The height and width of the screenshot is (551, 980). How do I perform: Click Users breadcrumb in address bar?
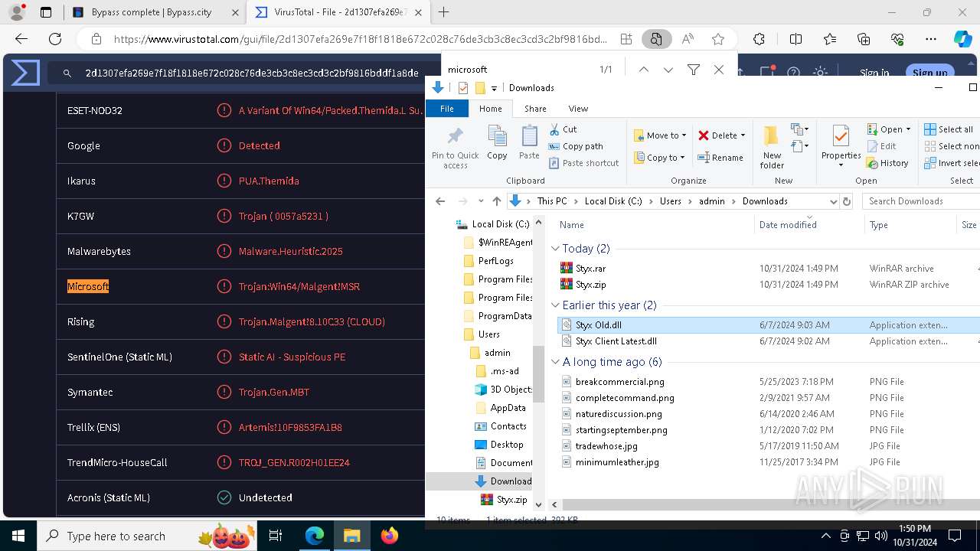coord(670,201)
